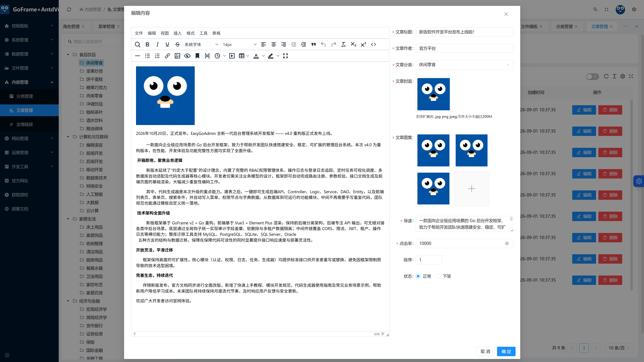Select the 正常 status radio button
Image resolution: width=644 pixels, height=362 pixels.
[x=418, y=276]
